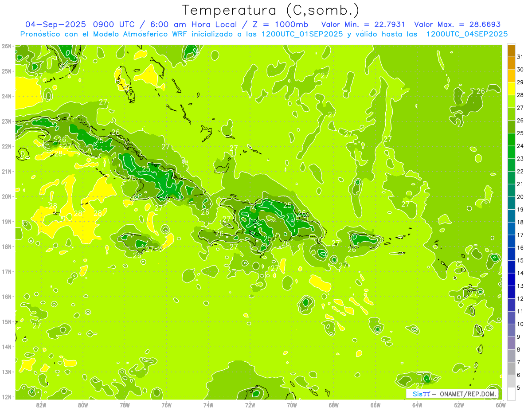The image size is (532, 411).
Task: Click the 72W longitude axis label
Action: (250, 405)
